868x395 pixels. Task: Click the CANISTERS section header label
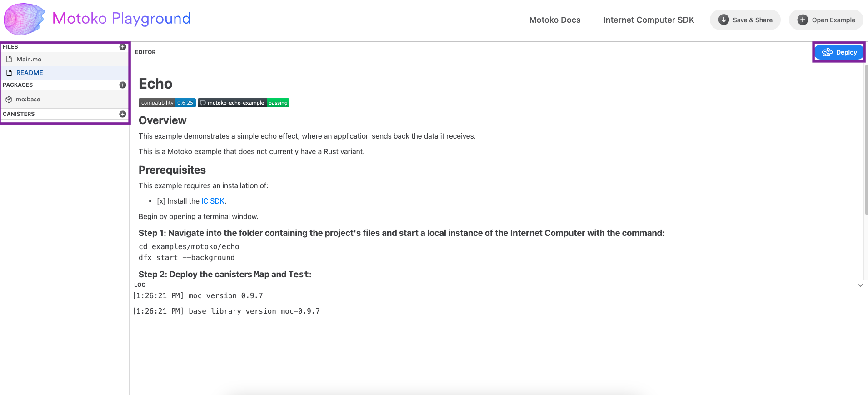click(x=19, y=114)
